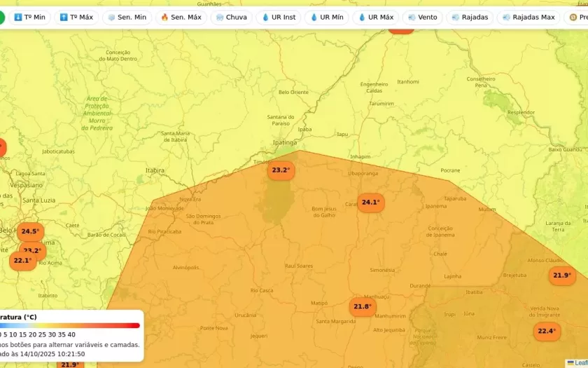Open the 21.8° marker near Manhuaçu
This screenshot has width=588, height=368.
click(362, 307)
